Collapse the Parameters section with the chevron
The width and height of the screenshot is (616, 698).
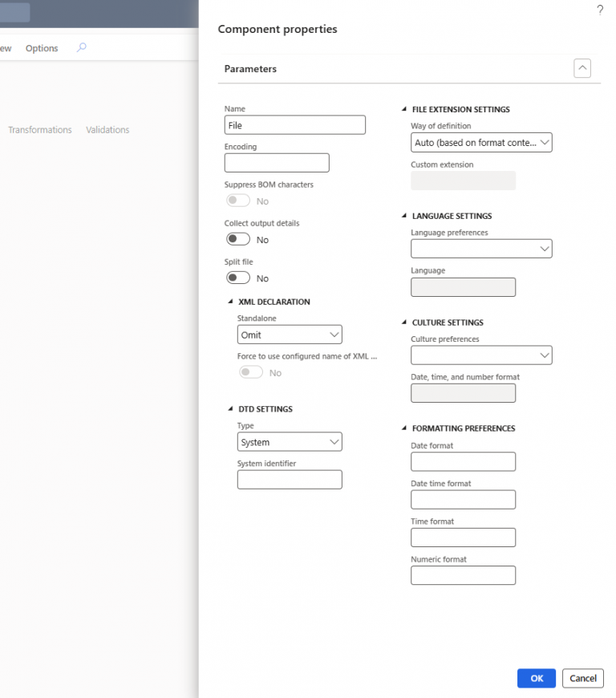tap(582, 68)
